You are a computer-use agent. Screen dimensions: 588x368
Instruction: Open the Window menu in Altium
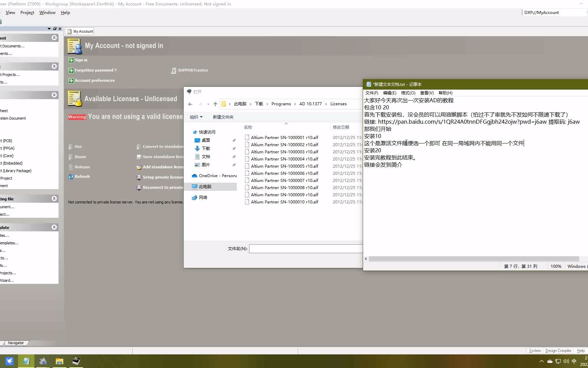[x=47, y=13]
